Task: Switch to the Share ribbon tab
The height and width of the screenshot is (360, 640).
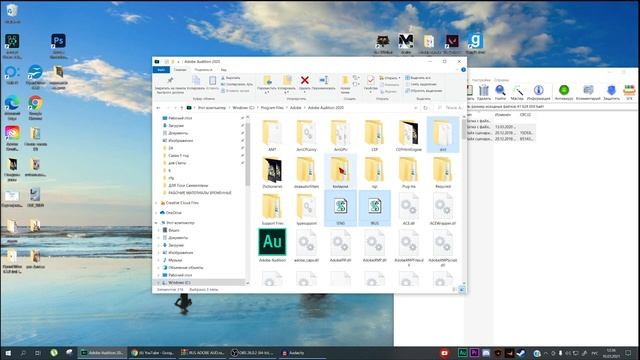Action: click(203, 70)
